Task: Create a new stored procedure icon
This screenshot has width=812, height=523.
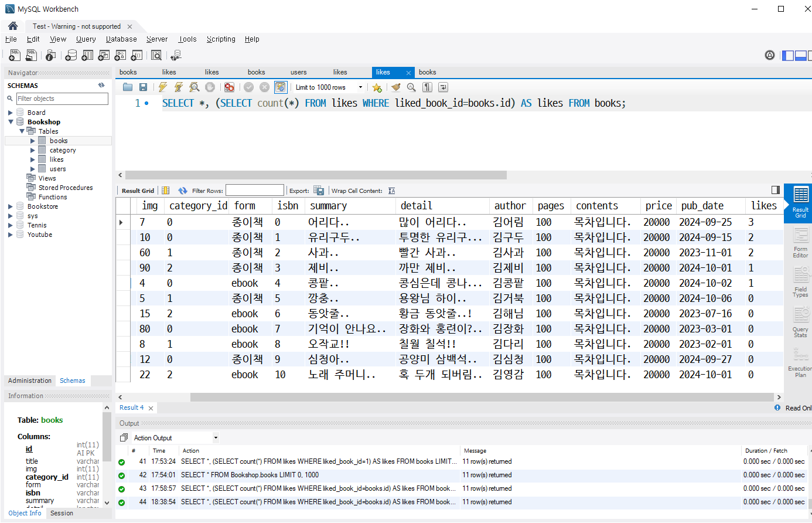Action: pos(120,55)
